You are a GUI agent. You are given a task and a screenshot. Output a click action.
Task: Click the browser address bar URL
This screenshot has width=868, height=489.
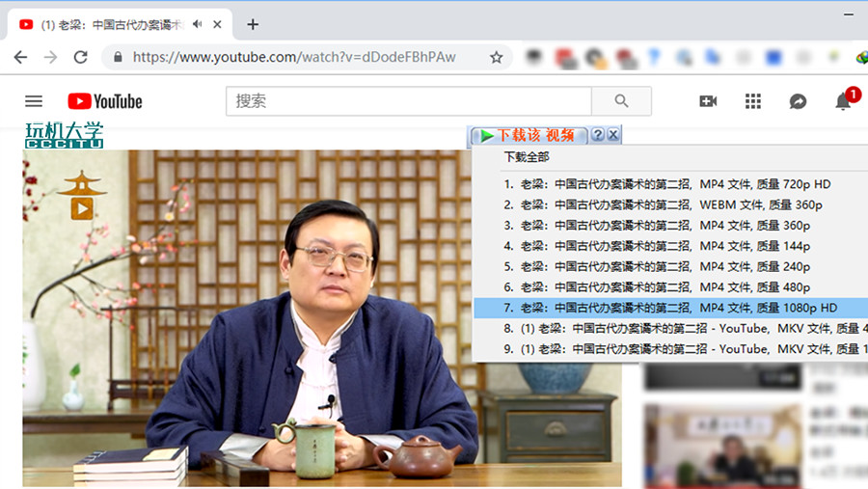(x=294, y=57)
